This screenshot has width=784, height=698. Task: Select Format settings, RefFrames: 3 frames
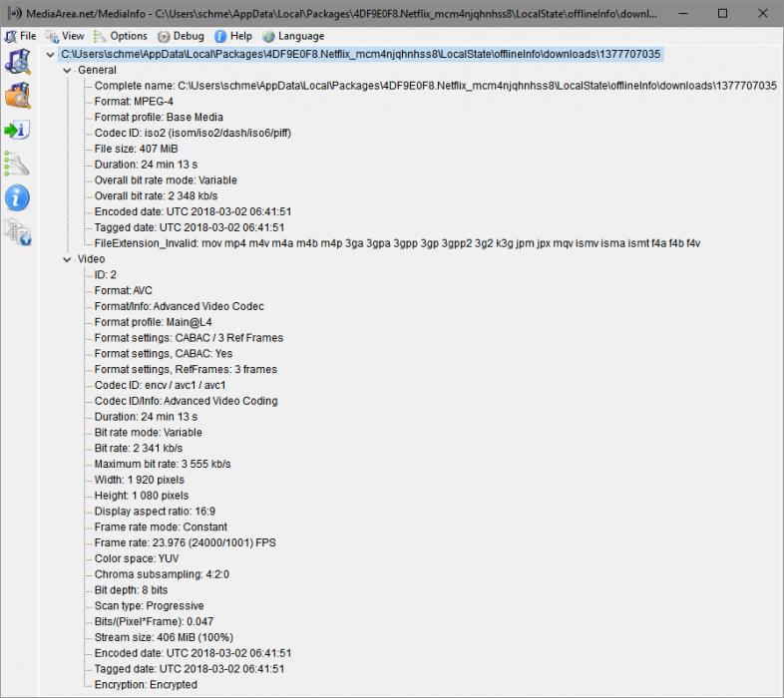coord(186,370)
